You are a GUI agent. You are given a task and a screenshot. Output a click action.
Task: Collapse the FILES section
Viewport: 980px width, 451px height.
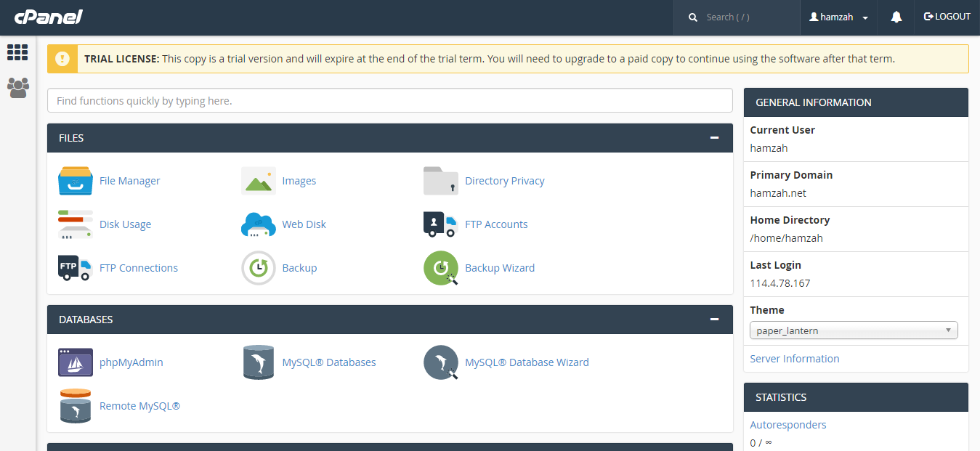(713, 137)
